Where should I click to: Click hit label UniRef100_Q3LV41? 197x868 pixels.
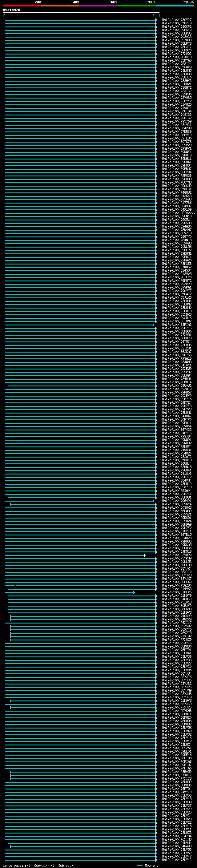tap(177, 653)
